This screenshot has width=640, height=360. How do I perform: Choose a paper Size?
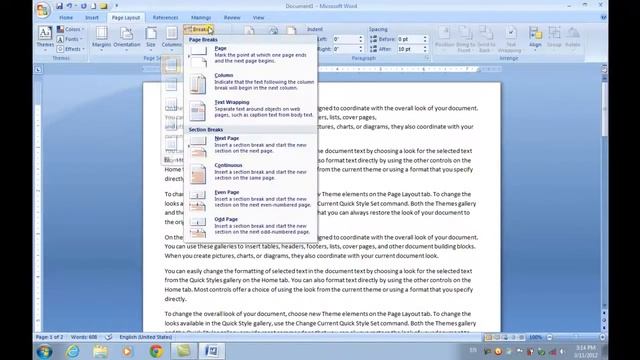tap(151, 39)
